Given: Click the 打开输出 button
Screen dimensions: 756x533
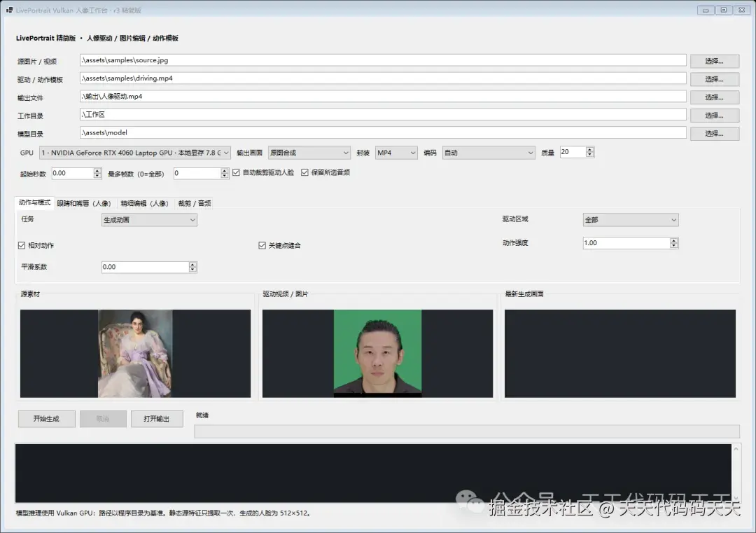Looking at the screenshot, I should pos(157,419).
